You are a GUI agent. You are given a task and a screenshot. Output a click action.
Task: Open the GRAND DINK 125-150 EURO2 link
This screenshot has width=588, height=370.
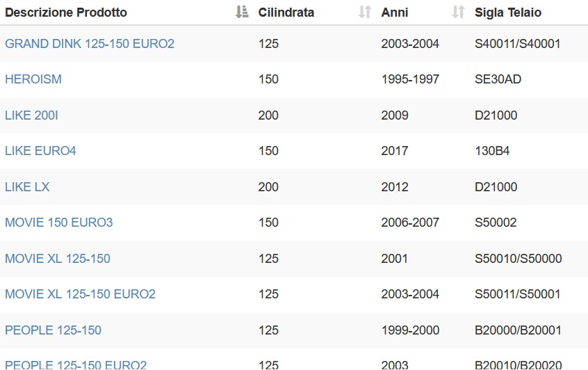coord(90,44)
